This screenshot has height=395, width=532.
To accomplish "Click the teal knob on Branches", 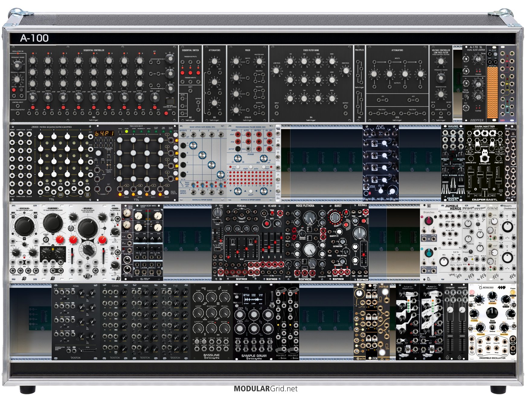I will click(x=428, y=253).
